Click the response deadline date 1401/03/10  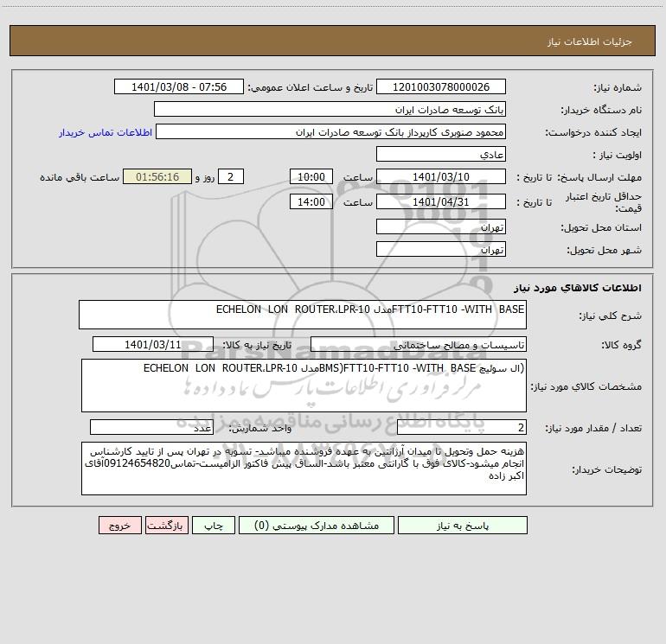coord(441,177)
